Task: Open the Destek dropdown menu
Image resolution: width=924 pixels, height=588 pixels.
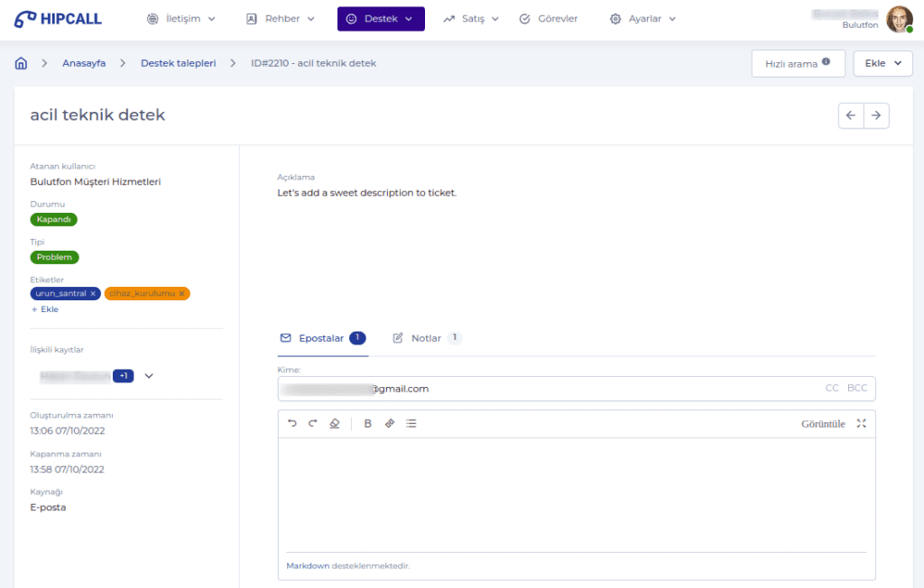Action: (380, 19)
